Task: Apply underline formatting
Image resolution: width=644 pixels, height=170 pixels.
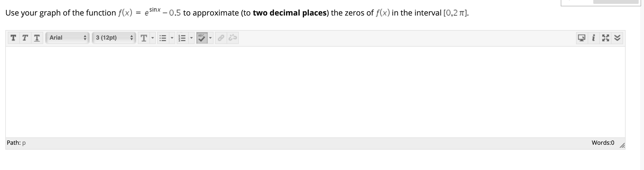Action: click(x=36, y=38)
